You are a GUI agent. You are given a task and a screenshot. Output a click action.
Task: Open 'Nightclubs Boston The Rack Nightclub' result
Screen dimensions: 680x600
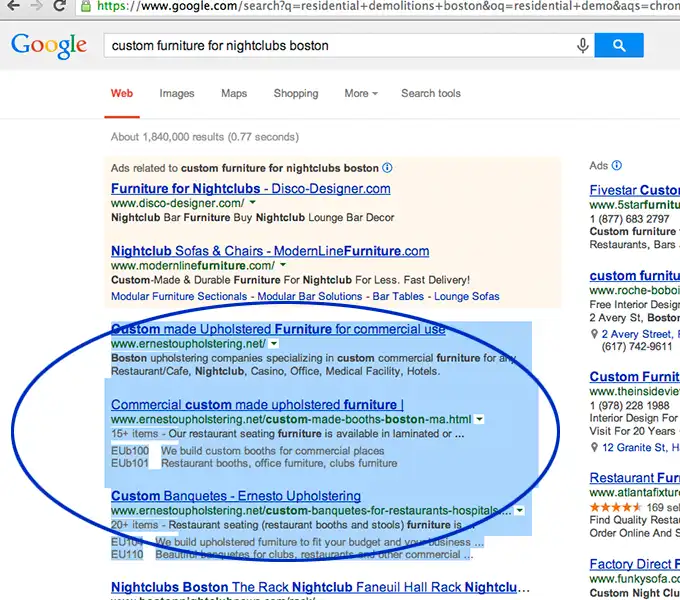coord(320,587)
